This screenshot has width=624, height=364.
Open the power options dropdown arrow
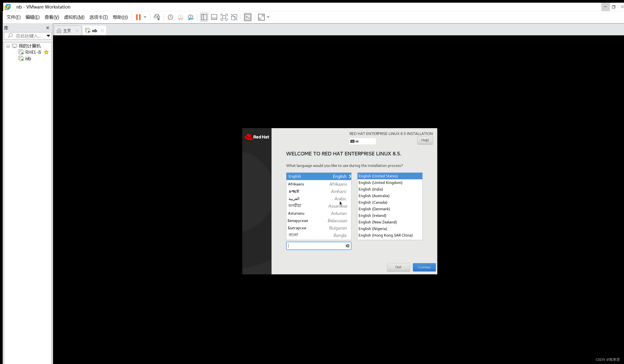[145, 17]
